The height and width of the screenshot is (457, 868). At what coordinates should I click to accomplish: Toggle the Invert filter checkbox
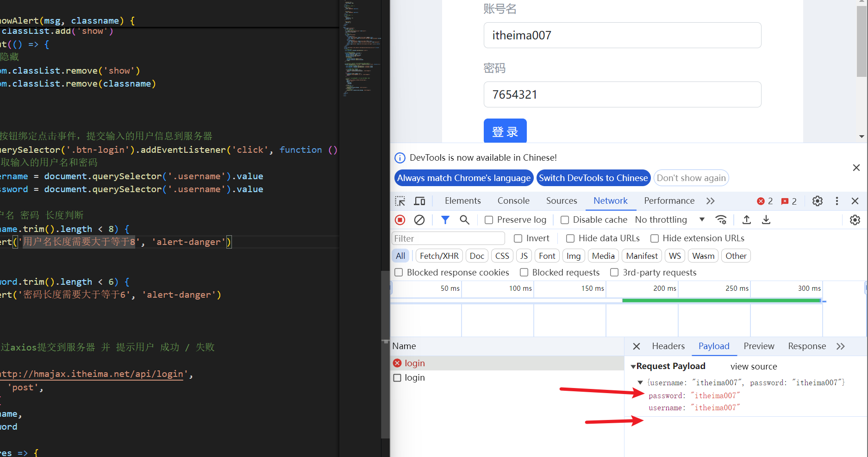518,238
